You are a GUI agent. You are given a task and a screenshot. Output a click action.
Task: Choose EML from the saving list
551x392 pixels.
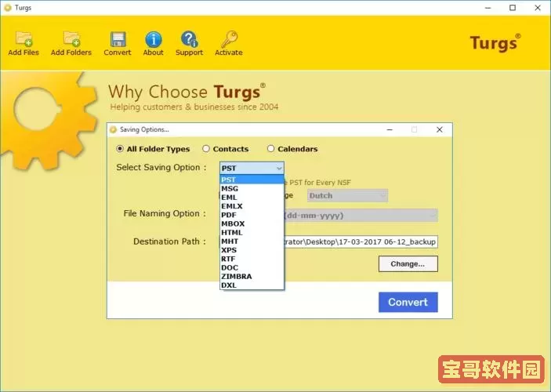click(x=252, y=198)
